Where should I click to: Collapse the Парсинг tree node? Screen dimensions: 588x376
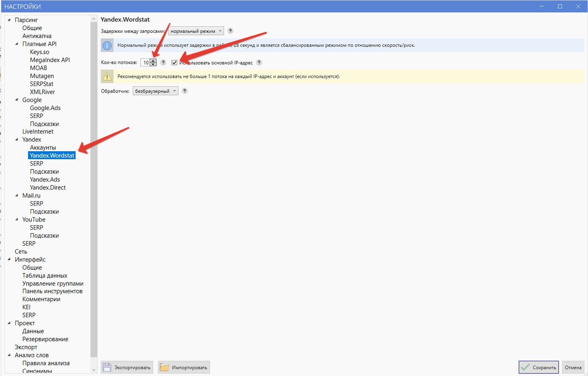click(10, 20)
